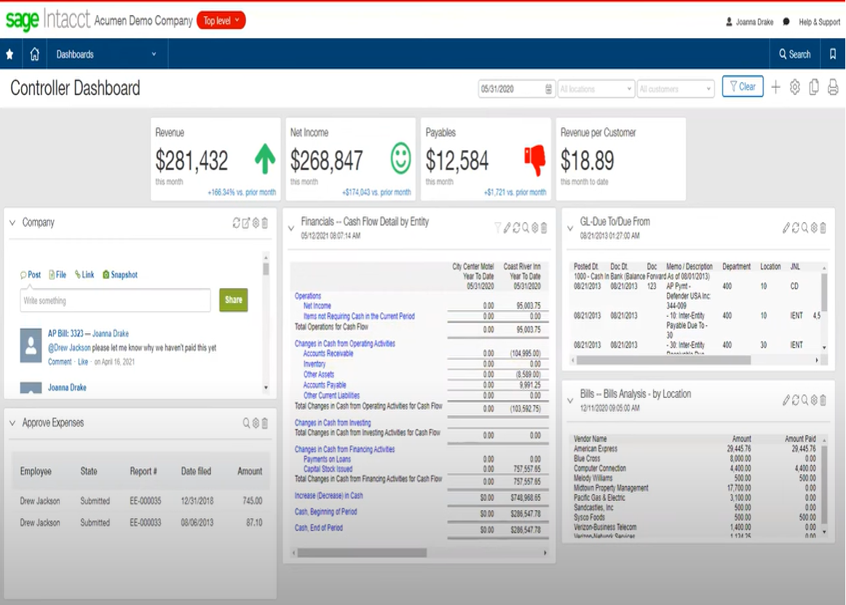The width and height of the screenshot is (846, 605).
Task: Click the Cash Flow report horizontal scrollbar
Action: (x=362, y=553)
